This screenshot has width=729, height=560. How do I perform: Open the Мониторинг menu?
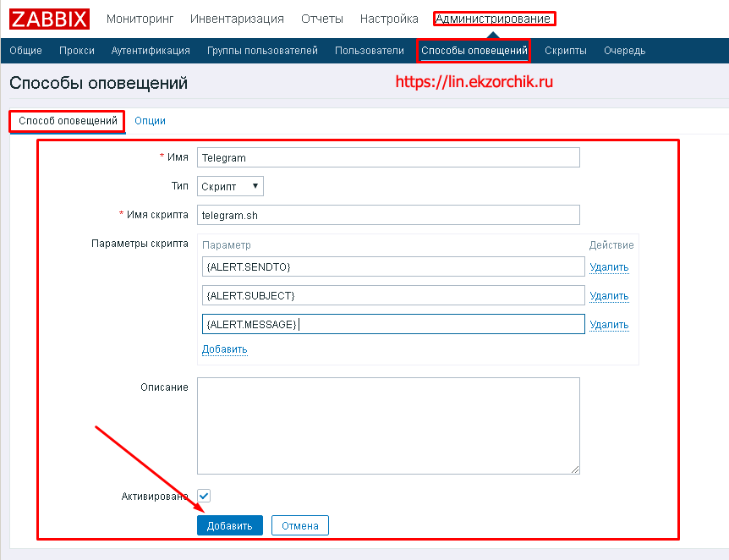pyautogui.click(x=140, y=19)
